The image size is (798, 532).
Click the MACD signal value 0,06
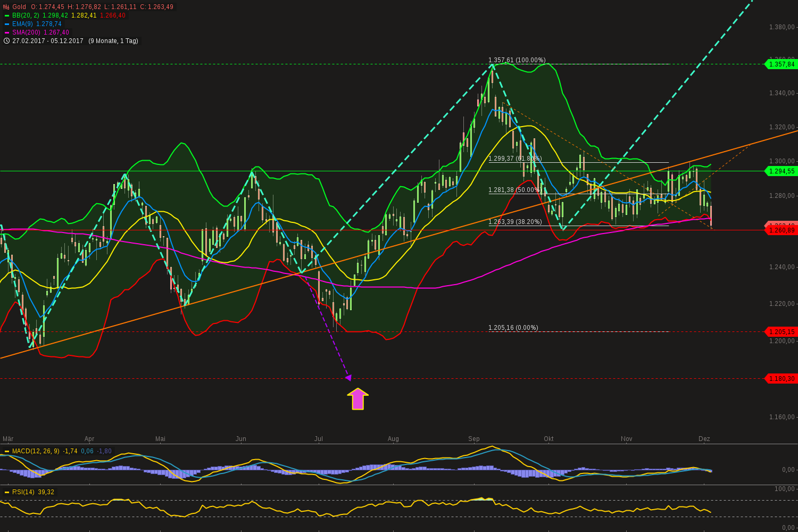pyautogui.click(x=87, y=451)
